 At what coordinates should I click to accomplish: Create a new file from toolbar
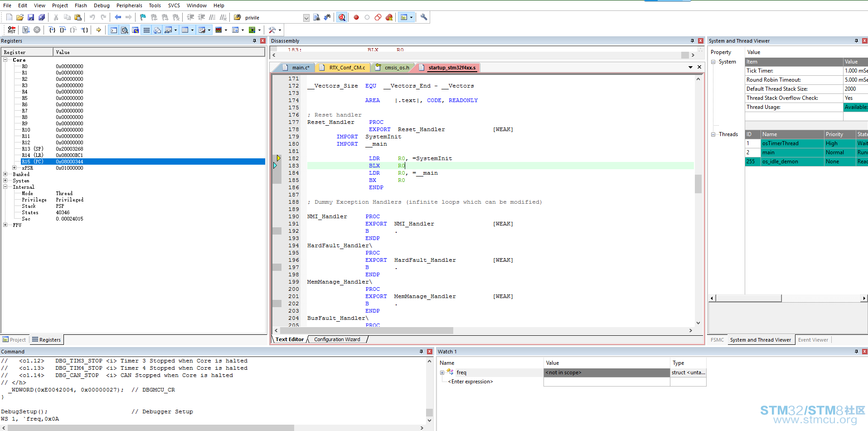point(9,17)
